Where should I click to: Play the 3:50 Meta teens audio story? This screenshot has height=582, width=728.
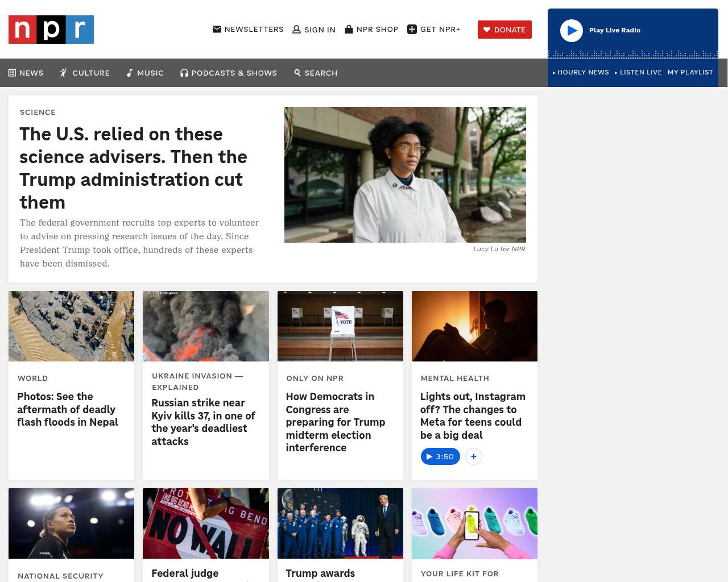(440, 456)
